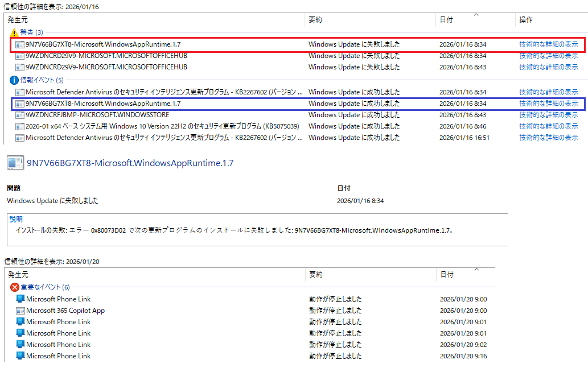Click the date cell 2026/01/16 8:46
The image size is (588, 372).
(463, 127)
